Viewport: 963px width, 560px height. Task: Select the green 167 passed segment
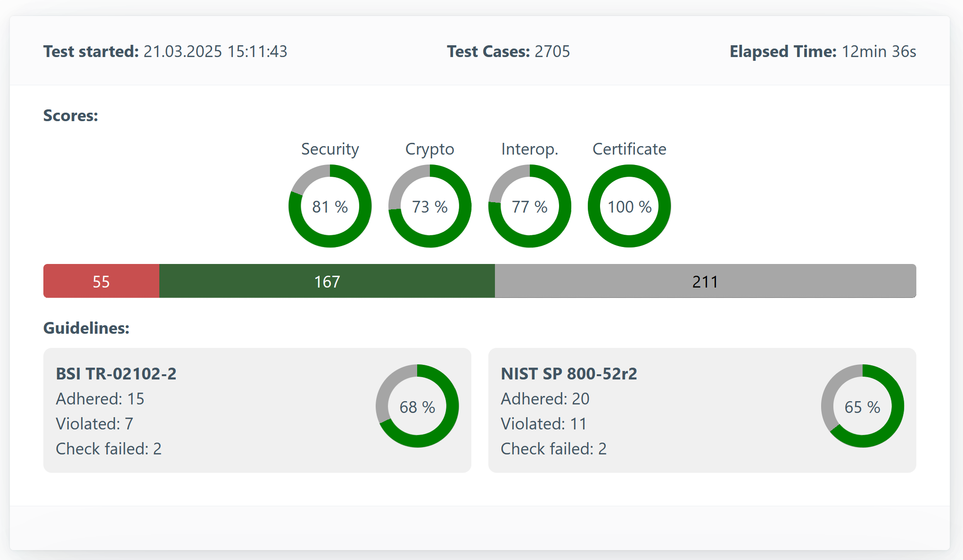click(x=327, y=281)
